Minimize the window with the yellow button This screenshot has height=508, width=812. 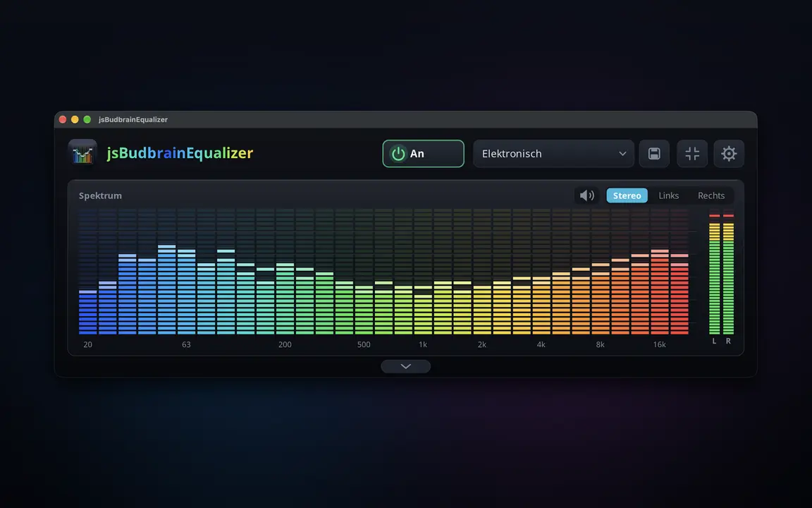point(75,120)
